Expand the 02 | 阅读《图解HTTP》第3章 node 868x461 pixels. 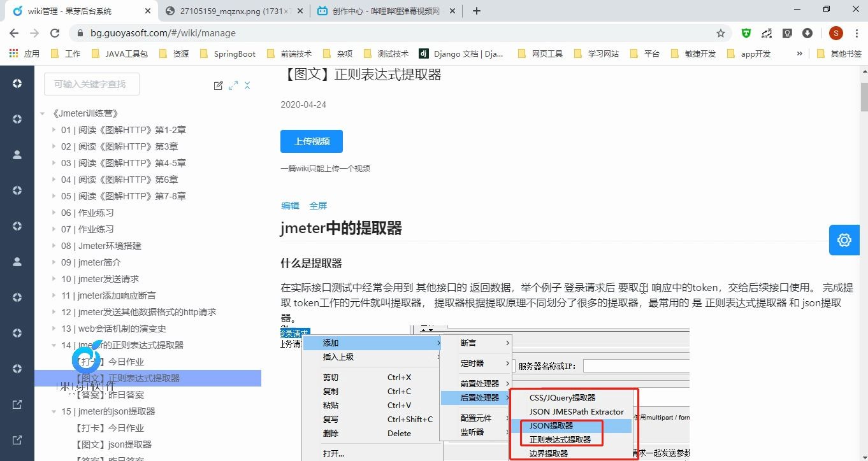click(54, 146)
